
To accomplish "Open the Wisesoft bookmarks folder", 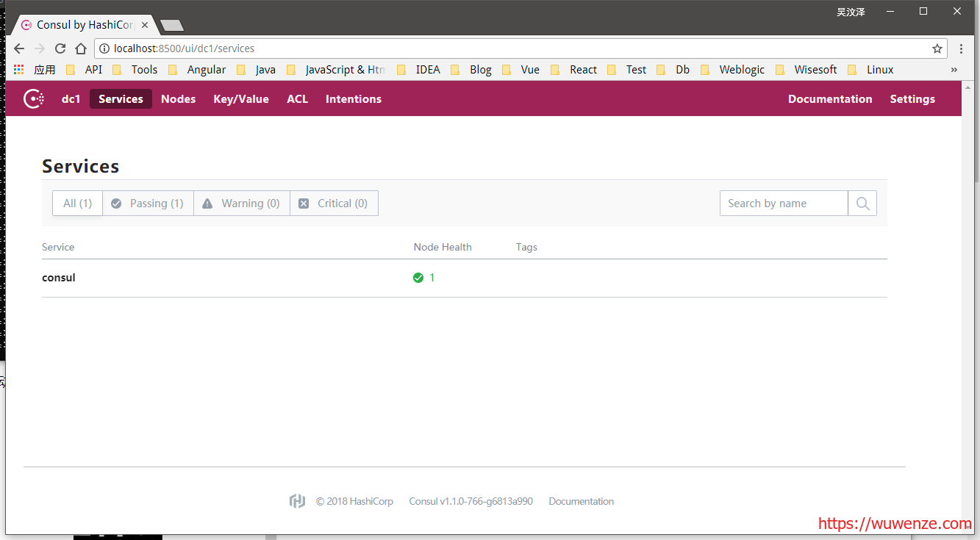I will [x=806, y=70].
